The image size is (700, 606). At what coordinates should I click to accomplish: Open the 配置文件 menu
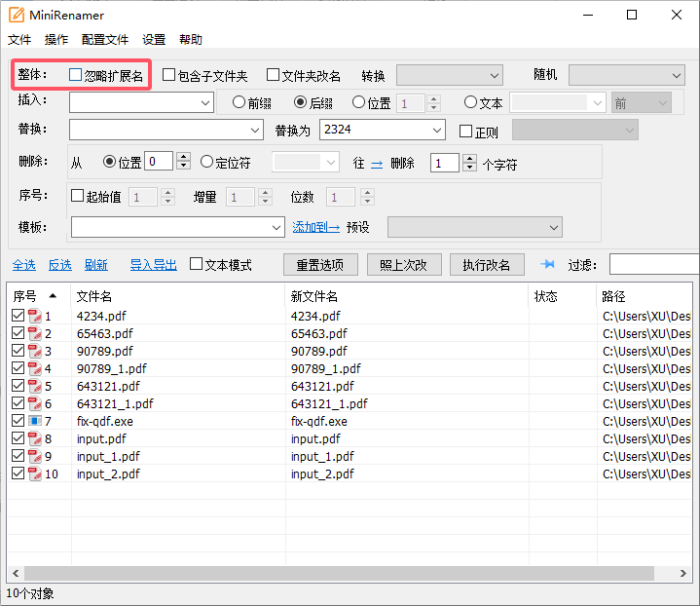coord(105,40)
